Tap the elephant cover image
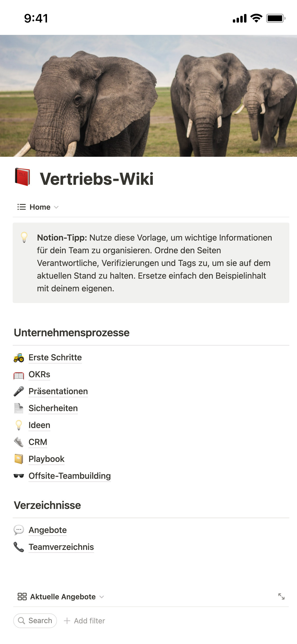This screenshot has height=644, width=297. coord(148,96)
